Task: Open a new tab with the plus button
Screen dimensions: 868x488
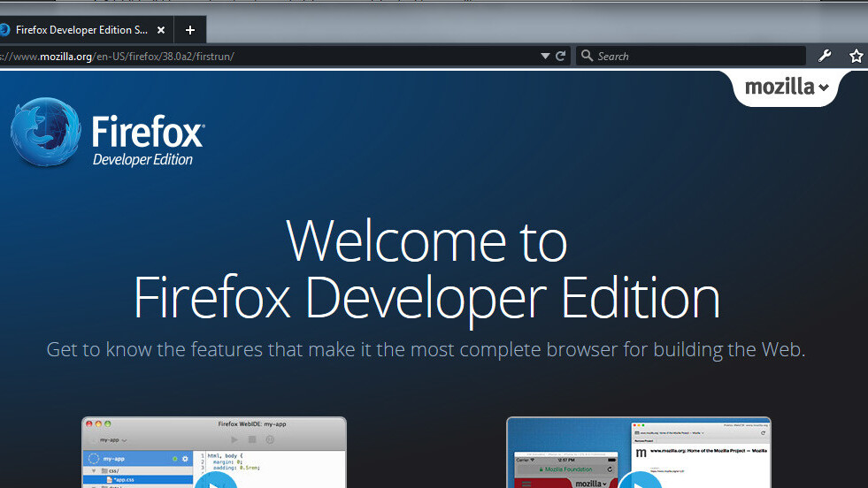Action: [x=189, y=29]
